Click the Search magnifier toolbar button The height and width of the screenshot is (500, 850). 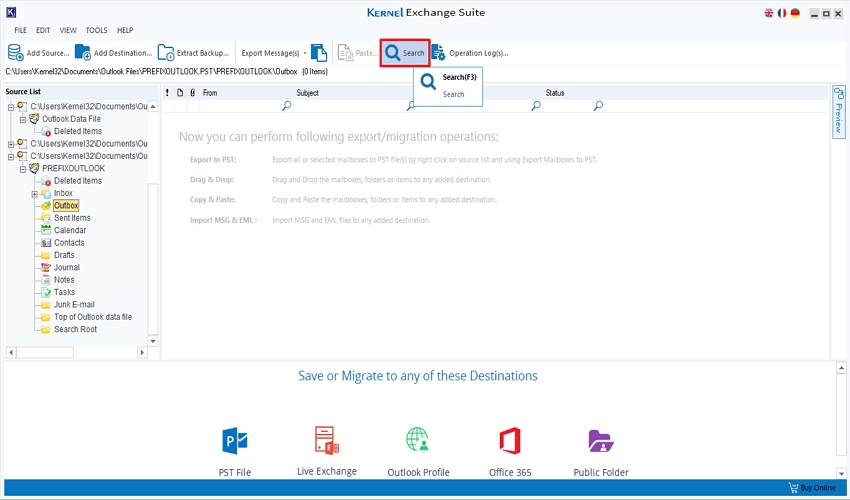(x=405, y=53)
